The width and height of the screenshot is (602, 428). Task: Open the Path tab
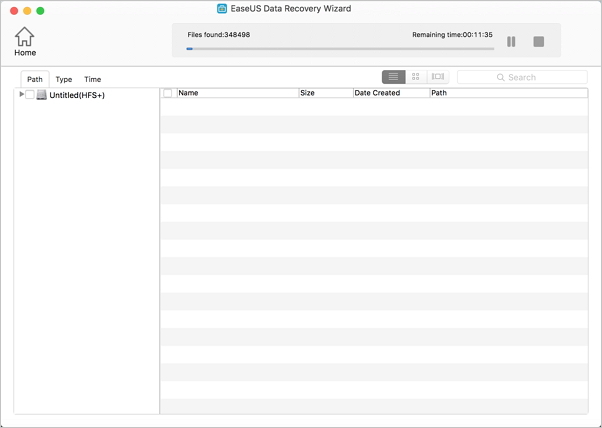point(35,79)
